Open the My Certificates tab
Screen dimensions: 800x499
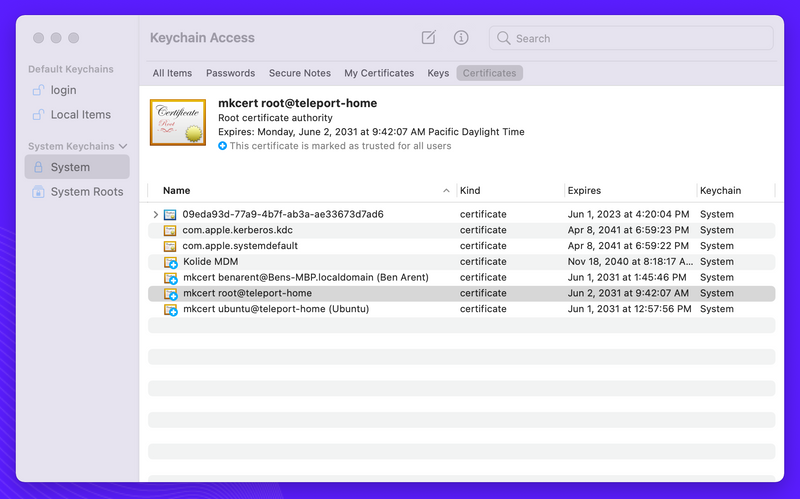point(379,73)
